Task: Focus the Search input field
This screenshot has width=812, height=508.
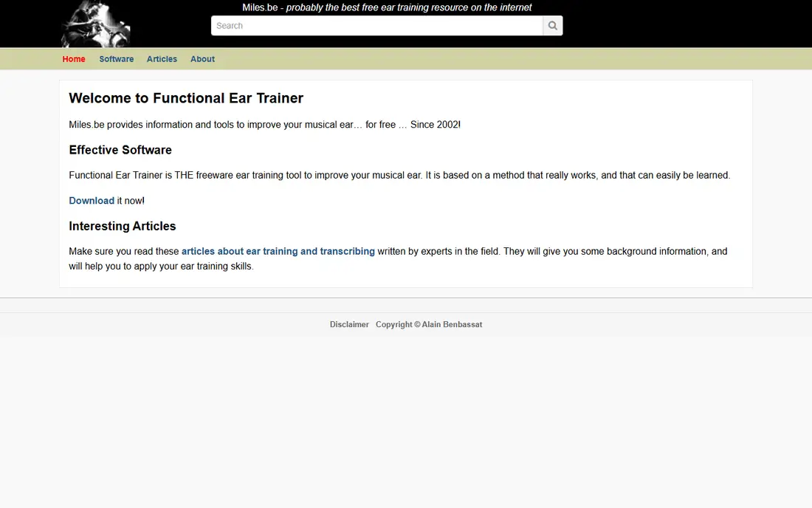Action: point(377,26)
